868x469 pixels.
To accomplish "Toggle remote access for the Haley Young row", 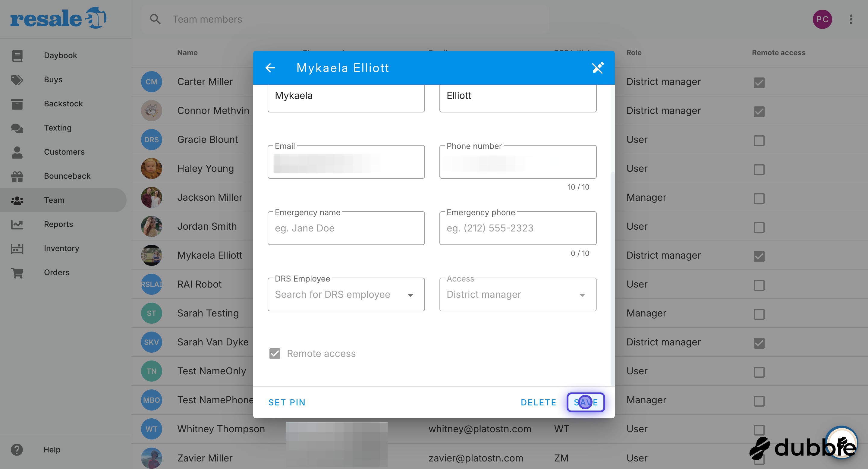I will point(759,169).
